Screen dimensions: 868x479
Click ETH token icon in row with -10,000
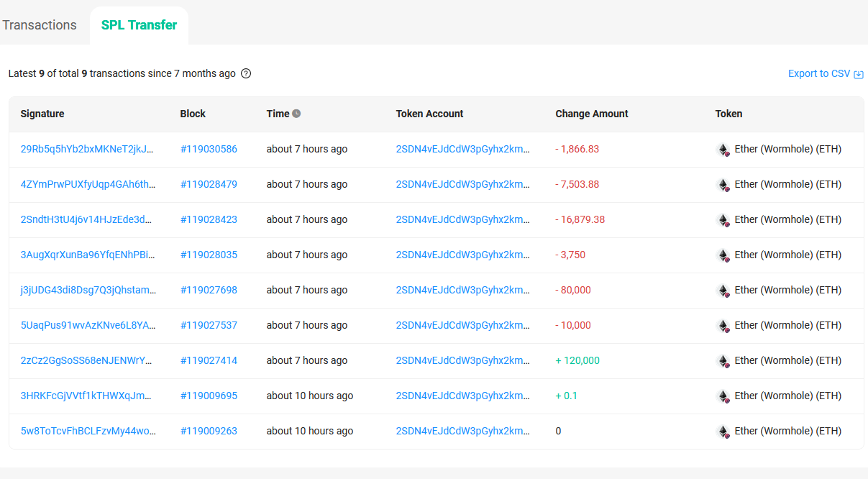pos(723,326)
